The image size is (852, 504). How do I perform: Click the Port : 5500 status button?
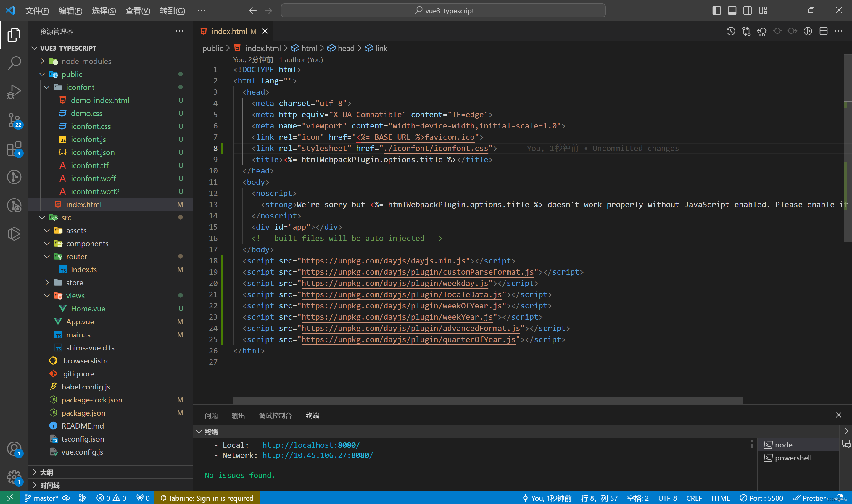coord(762,498)
